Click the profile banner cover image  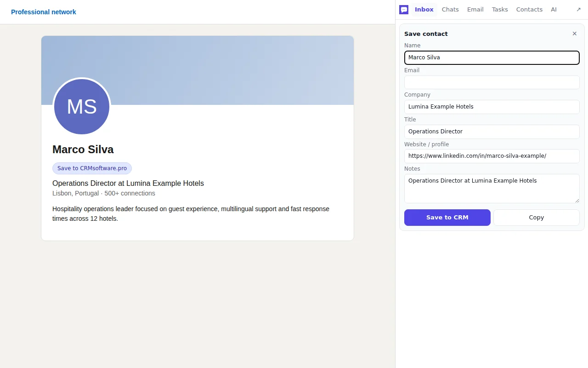(198, 70)
